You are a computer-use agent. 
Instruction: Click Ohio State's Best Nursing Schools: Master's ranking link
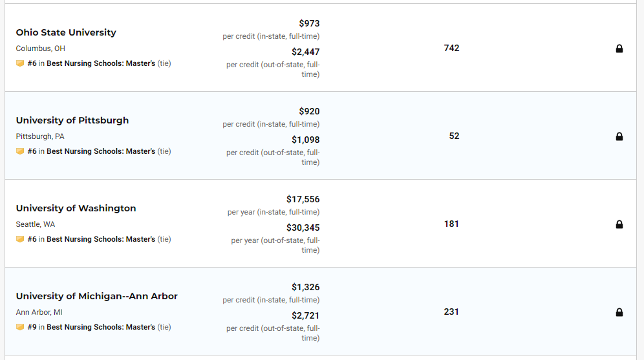100,63
